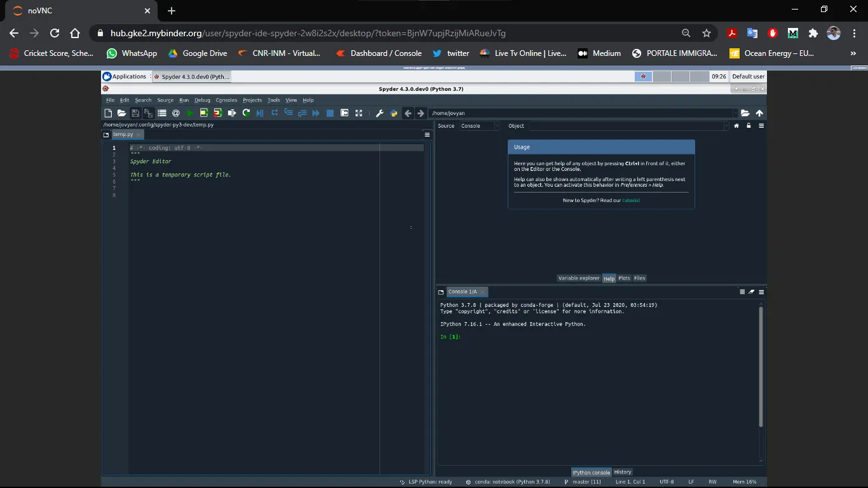Click Help pane home icon

tap(736, 126)
